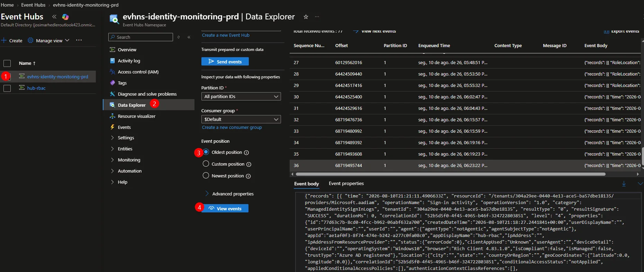Show info tooltip for Custom position
This screenshot has height=272, width=644.
tap(249, 164)
